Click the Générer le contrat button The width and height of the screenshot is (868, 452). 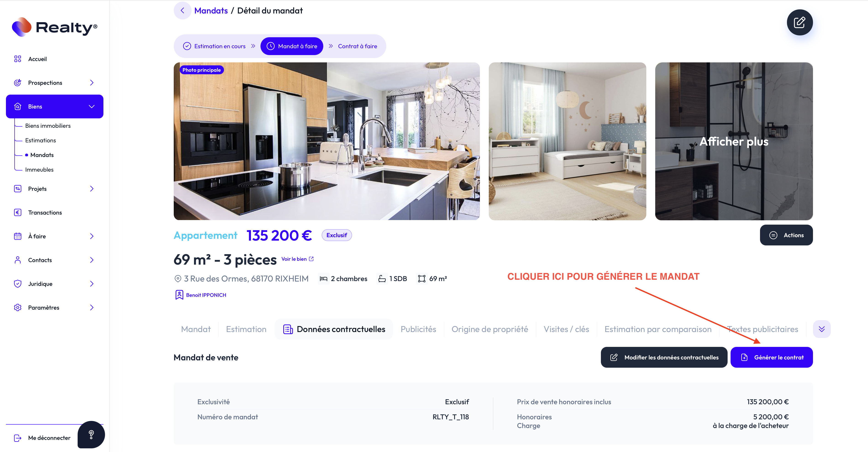771,357
